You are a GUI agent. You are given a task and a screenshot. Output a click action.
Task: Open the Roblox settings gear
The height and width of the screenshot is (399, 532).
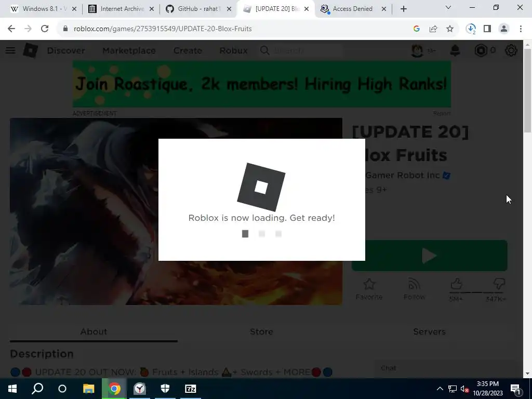(x=511, y=50)
